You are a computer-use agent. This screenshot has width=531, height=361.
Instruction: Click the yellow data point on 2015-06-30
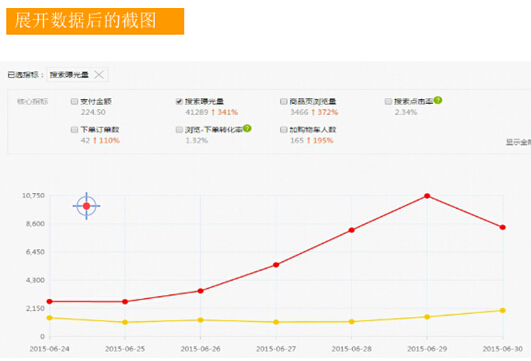pos(503,310)
